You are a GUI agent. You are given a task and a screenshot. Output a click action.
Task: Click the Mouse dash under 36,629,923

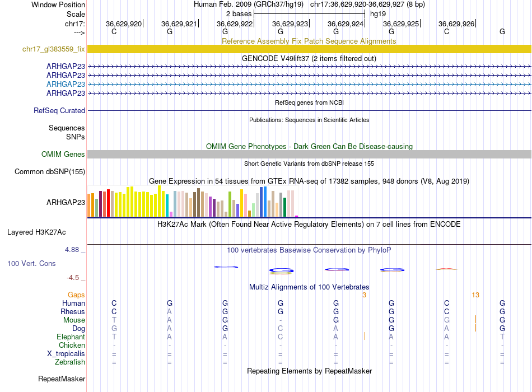pos(281,320)
